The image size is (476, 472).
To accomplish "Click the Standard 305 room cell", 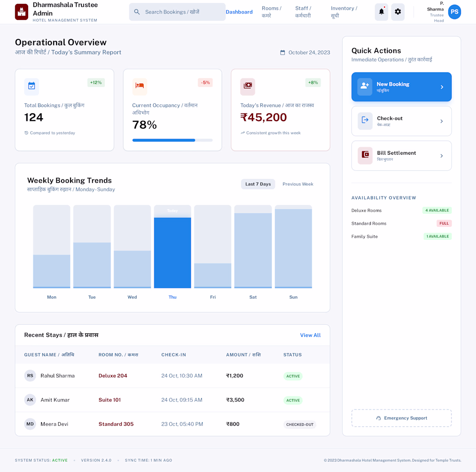I will tap(116, 424).
